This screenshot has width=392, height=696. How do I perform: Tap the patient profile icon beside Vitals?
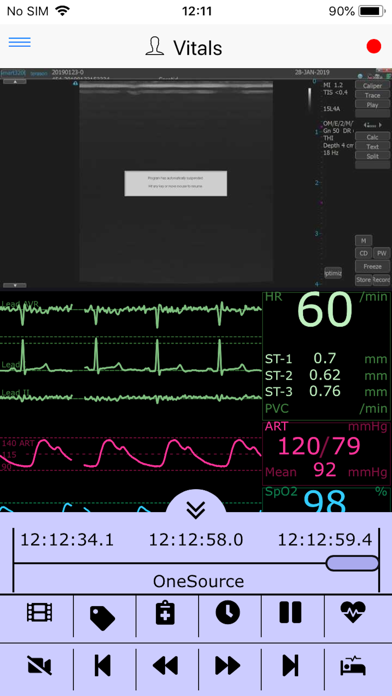(154, 47)
